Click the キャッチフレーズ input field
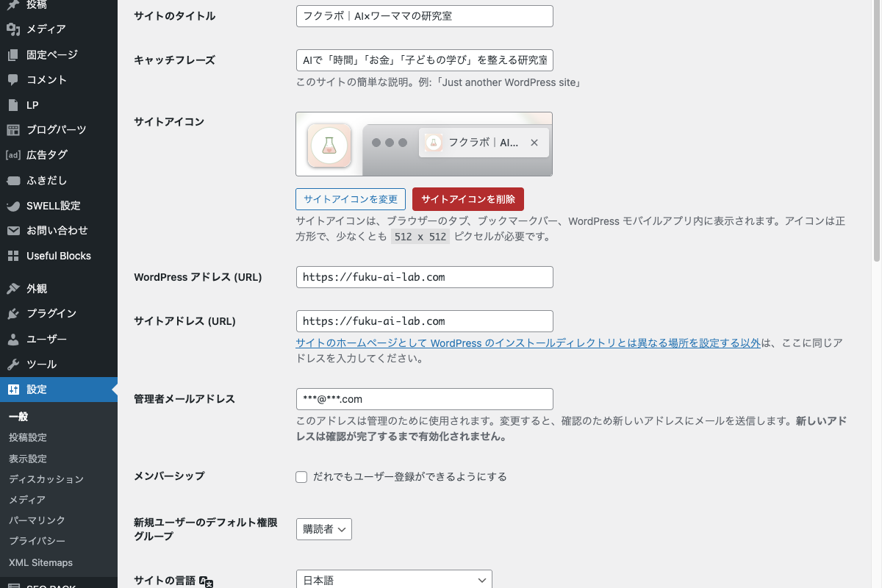This screenshot has height=588, width=882. pyautogui.click(x=424, y=60)
